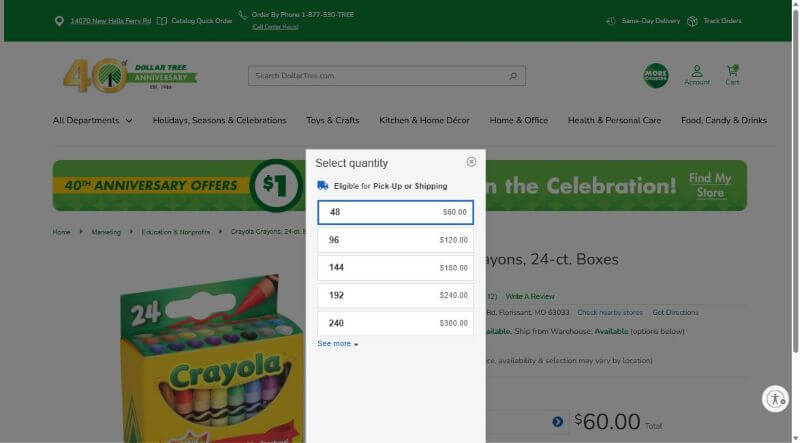Go to Marketing breadcrumb
This screenshot has height=443, width=800.
106,232
